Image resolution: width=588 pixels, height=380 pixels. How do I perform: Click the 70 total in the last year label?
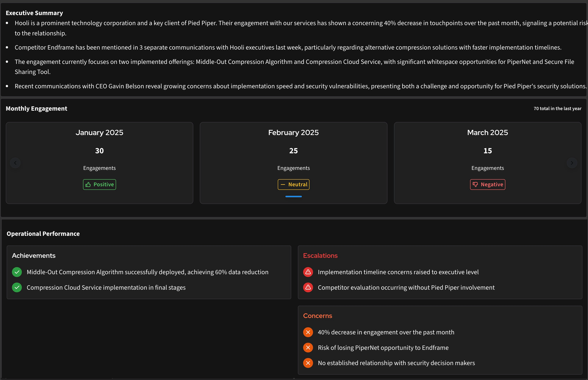[557, 109]
